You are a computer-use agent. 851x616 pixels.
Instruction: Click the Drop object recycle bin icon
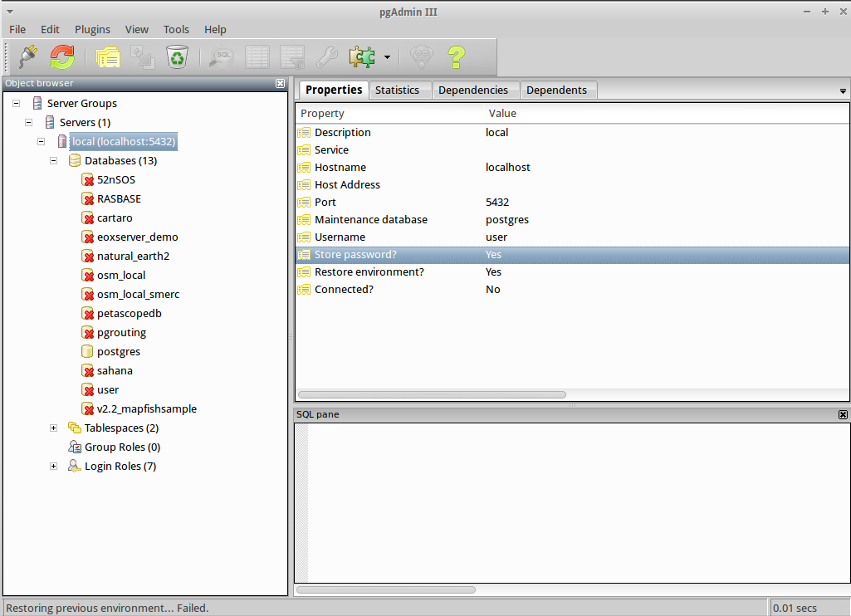(x=177, y=56)
